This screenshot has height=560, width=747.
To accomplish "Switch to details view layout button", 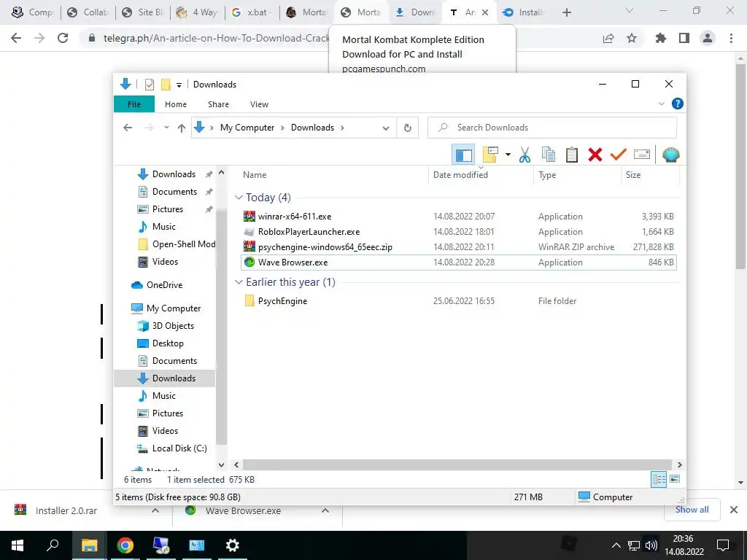I will coord(659,480).
